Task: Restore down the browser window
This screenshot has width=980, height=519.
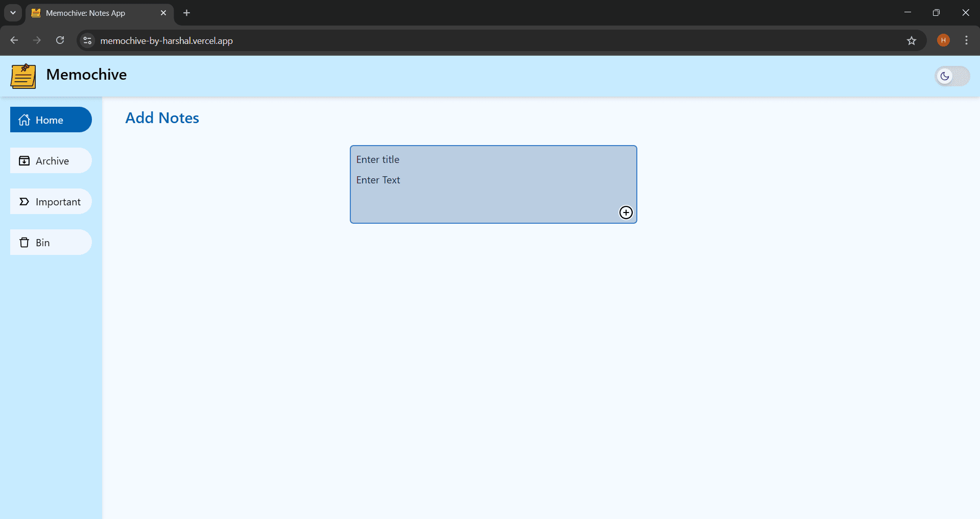Action: coord(936,12)
